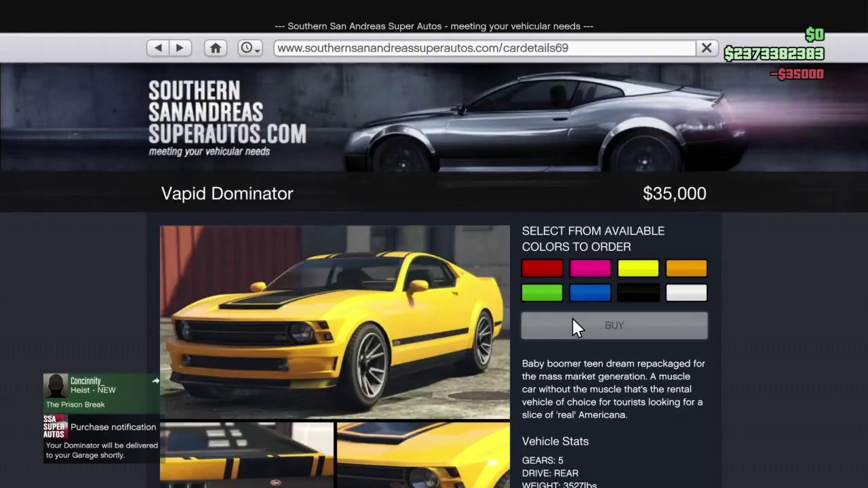Choose the green car color swatch
Image resolution: width=868 pixels, height=488 pixels.
coord(542,293)
